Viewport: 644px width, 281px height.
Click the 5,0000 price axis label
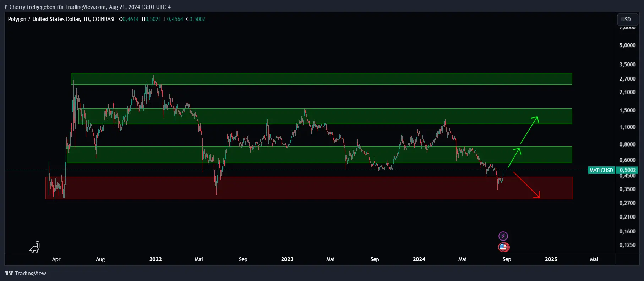pyautogui.click(x=627, y=45)
